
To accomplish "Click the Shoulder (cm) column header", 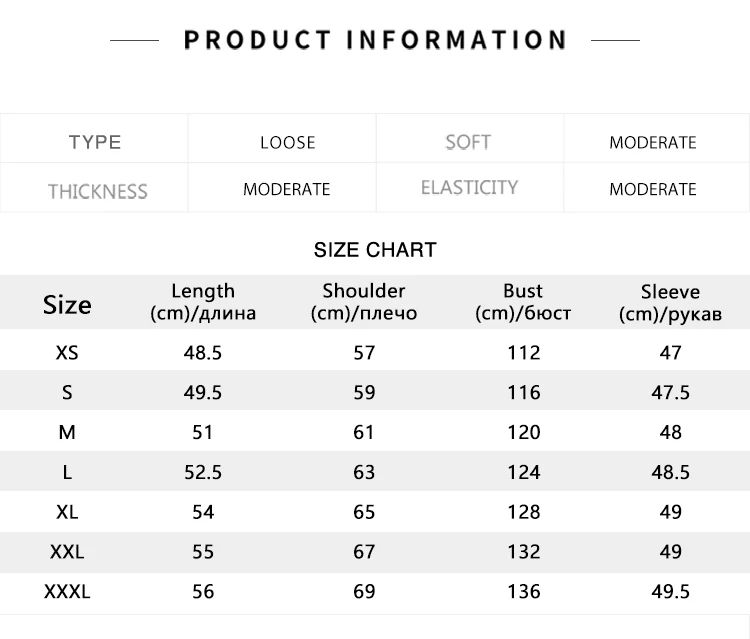I will [364, 302].
